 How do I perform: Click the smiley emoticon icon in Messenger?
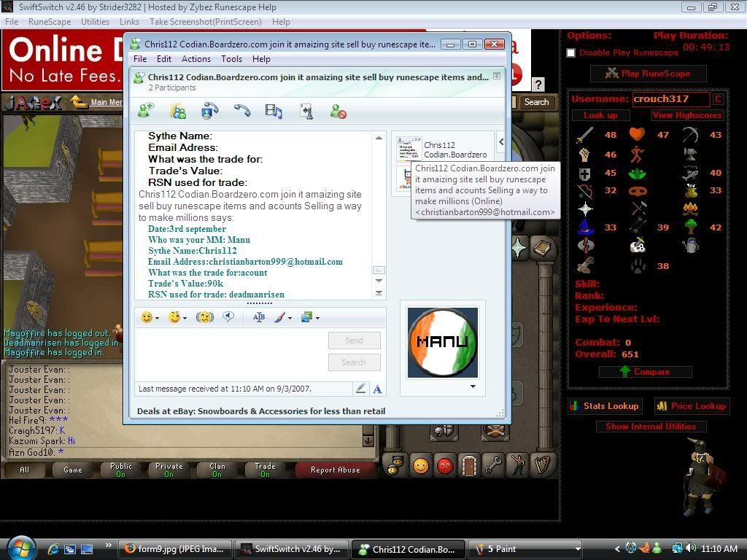(146, 317)
